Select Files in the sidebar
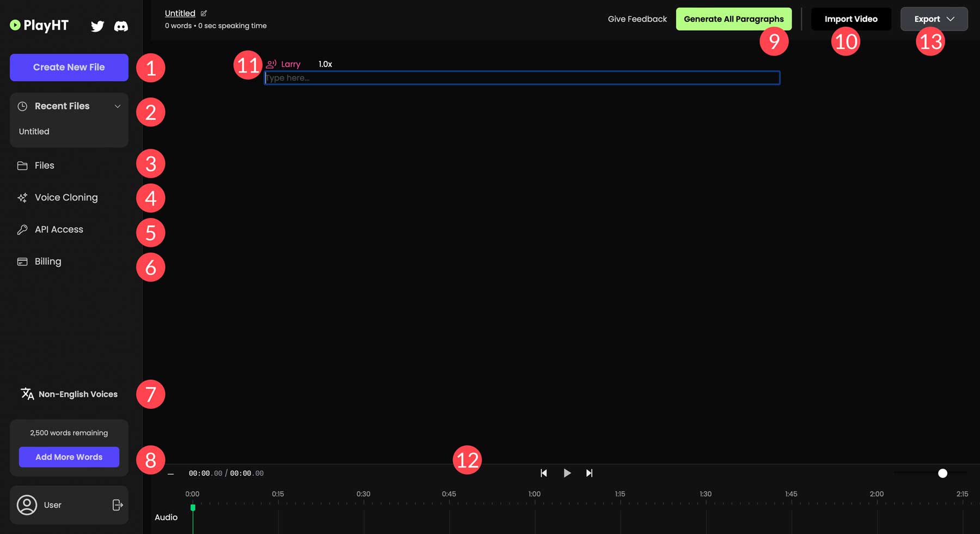Viewport: 980px width, 534px height. (44, 165)
